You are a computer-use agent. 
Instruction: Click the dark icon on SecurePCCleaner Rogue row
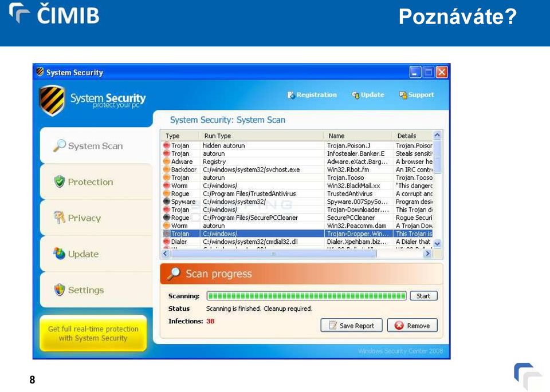167,217
